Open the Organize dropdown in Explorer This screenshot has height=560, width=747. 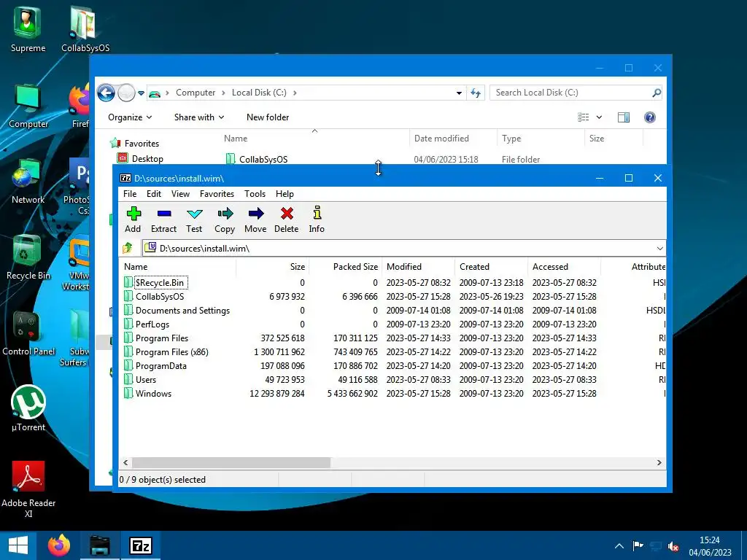click(130, 117)
